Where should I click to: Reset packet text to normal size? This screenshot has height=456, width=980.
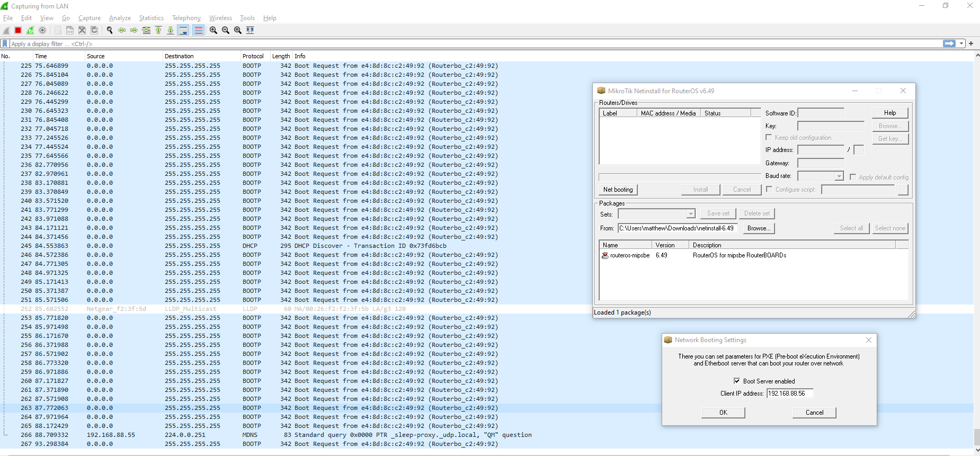[238, 30]
